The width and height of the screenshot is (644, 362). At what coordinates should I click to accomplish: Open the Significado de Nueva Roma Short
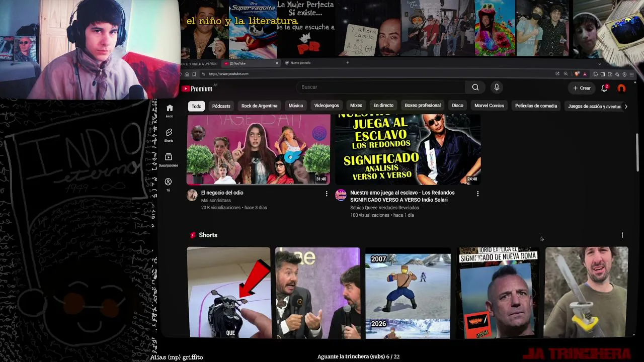[497, 293]
